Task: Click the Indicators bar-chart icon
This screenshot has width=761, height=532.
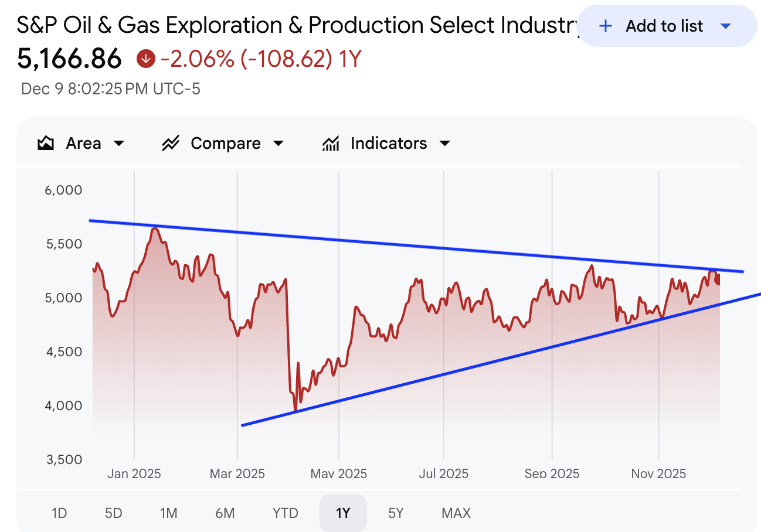Action: (331, 144)
